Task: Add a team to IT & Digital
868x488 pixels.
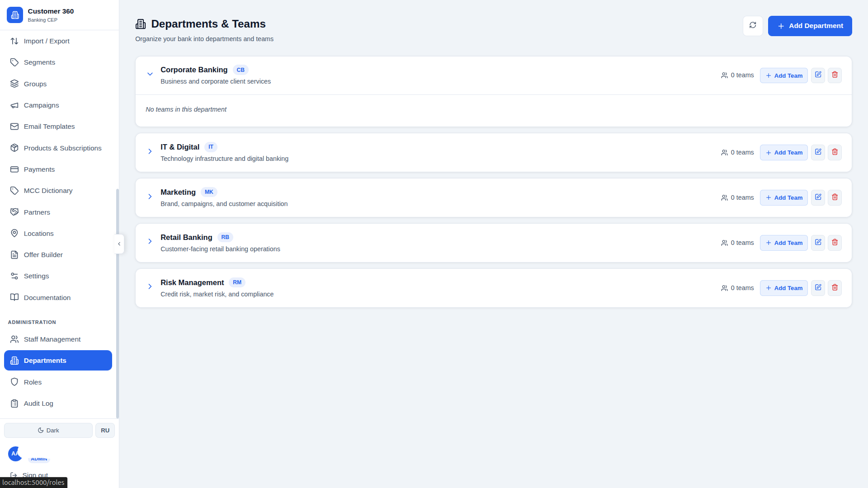Action: 783,152
